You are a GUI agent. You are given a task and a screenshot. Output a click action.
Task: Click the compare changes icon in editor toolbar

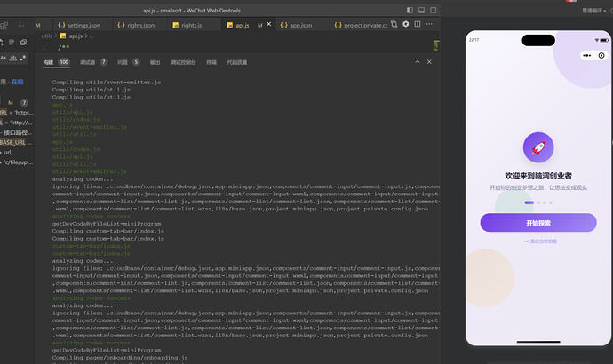click(394, 24)
